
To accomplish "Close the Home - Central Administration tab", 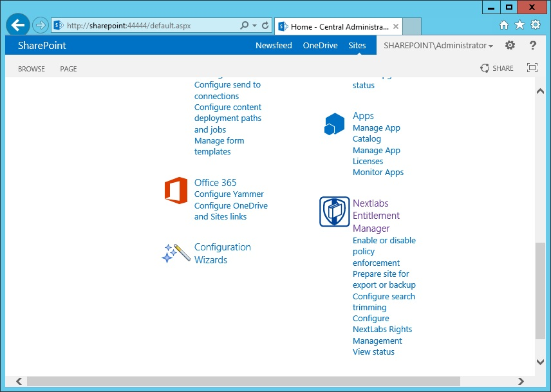I will pyautogui.click(x=396, y=26).
